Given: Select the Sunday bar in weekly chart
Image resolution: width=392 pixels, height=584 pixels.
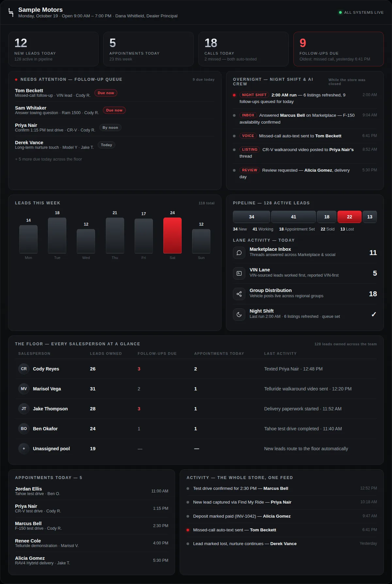Looking at the screenshot, I should point(201,241).
